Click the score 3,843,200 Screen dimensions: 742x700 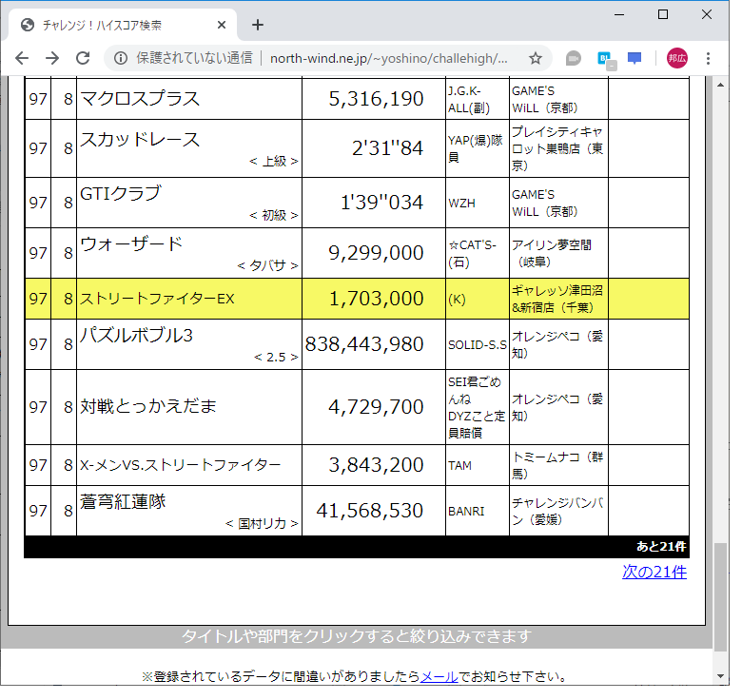pos(376,465)
